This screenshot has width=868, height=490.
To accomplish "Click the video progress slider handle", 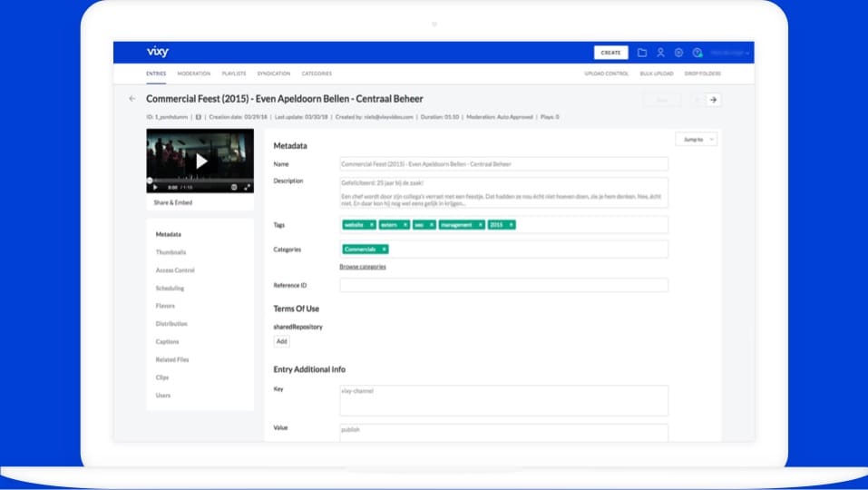I will click(x=150, y=181).
